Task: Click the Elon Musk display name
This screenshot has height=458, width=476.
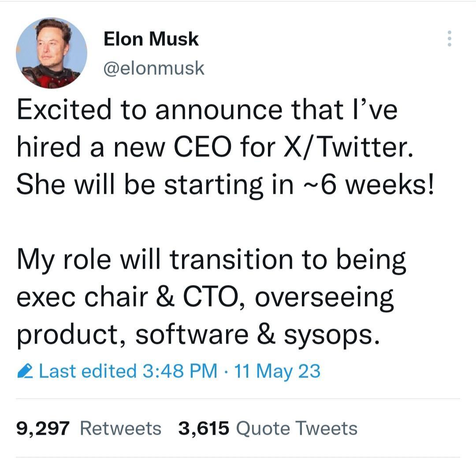Action: click(151, 38)
